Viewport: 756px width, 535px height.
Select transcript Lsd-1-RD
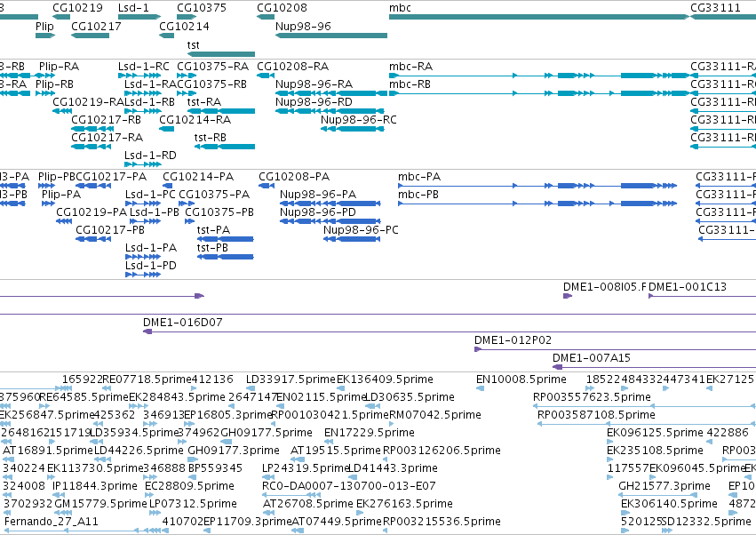143,164
